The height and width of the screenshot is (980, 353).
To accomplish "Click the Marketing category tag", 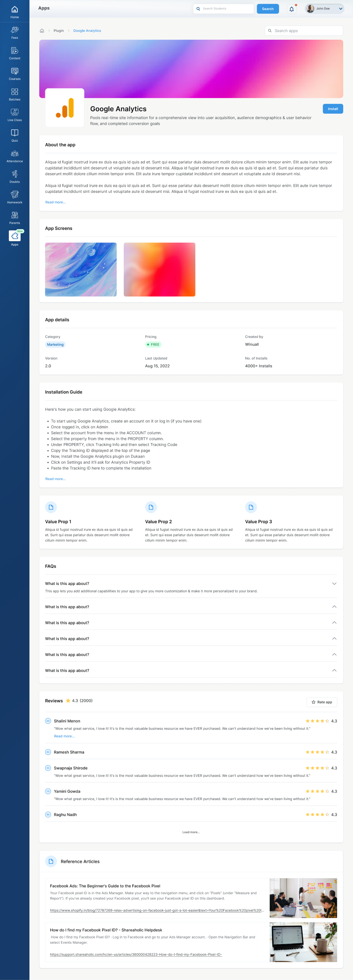I will pos(55,344).
